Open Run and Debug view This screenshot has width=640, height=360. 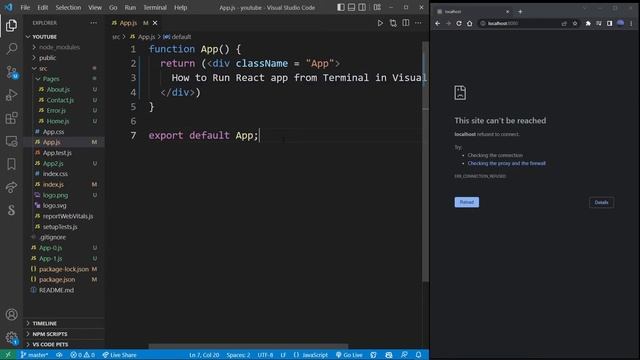(x=11, y=95)
